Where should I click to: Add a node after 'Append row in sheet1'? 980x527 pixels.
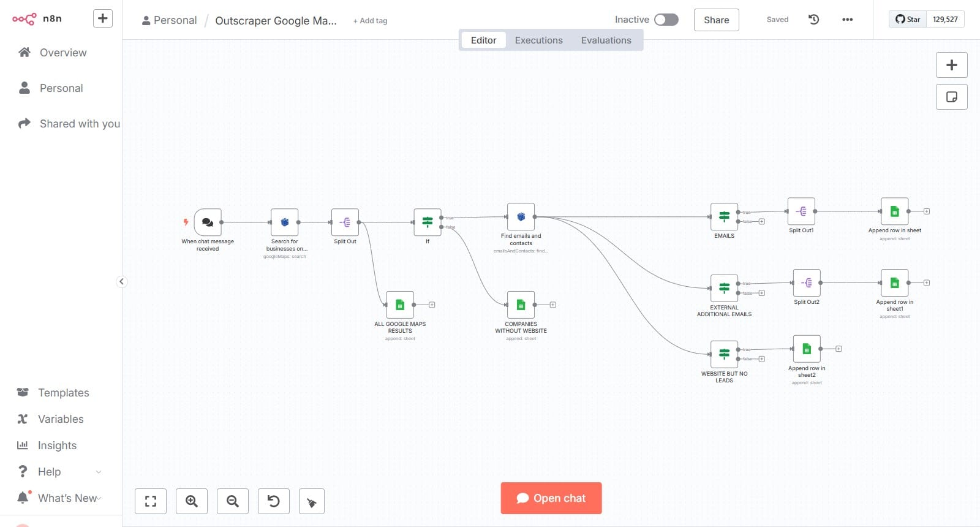(927, 283)
